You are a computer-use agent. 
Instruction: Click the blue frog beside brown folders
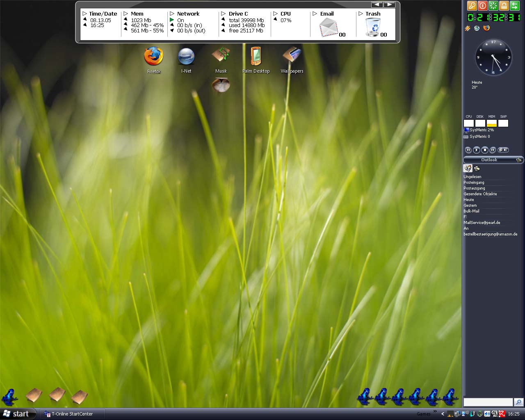9,397
